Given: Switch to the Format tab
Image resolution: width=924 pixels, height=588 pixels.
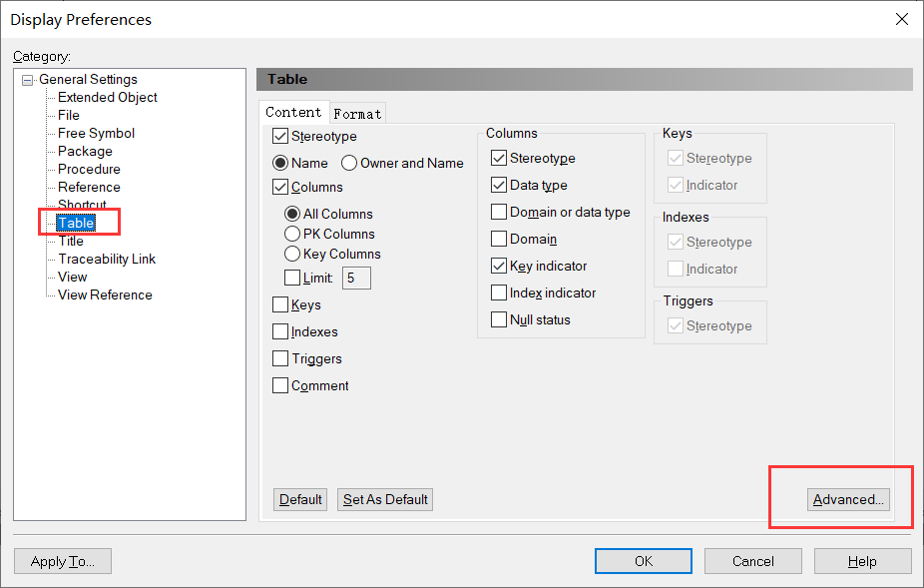Looking at the screenshot, I should (357, 114).
